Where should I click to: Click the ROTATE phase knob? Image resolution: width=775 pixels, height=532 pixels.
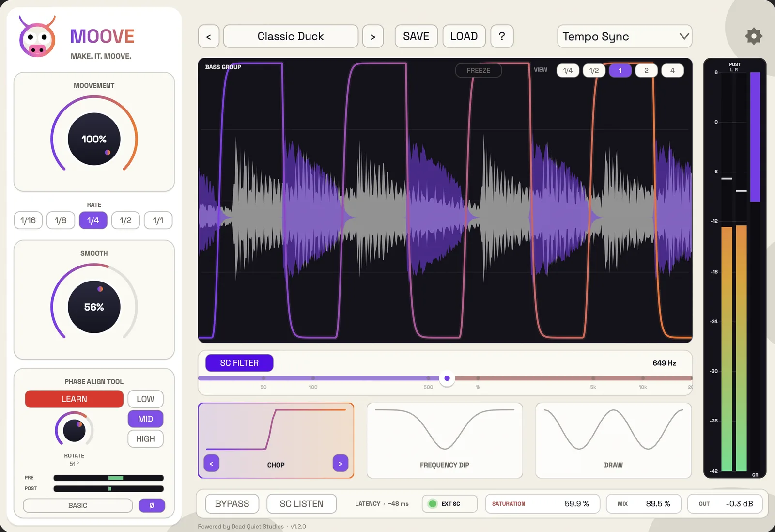[74, 430]
